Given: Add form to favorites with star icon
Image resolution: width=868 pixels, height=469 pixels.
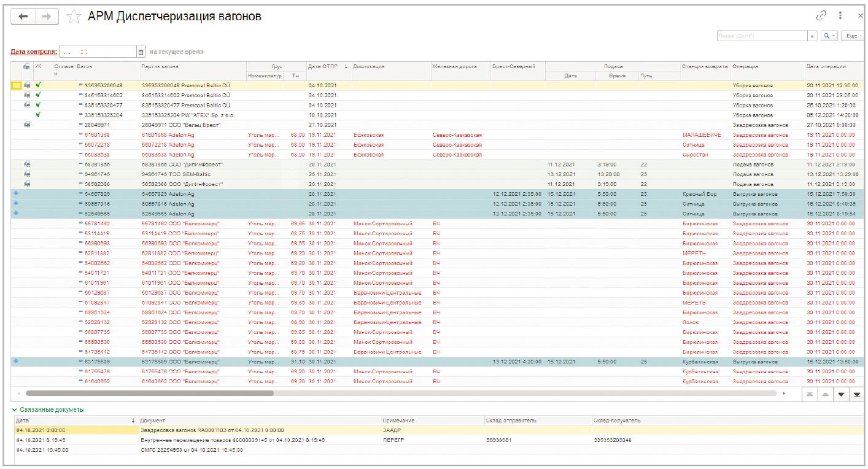Looking at the screenshot, I should point(74,17).
